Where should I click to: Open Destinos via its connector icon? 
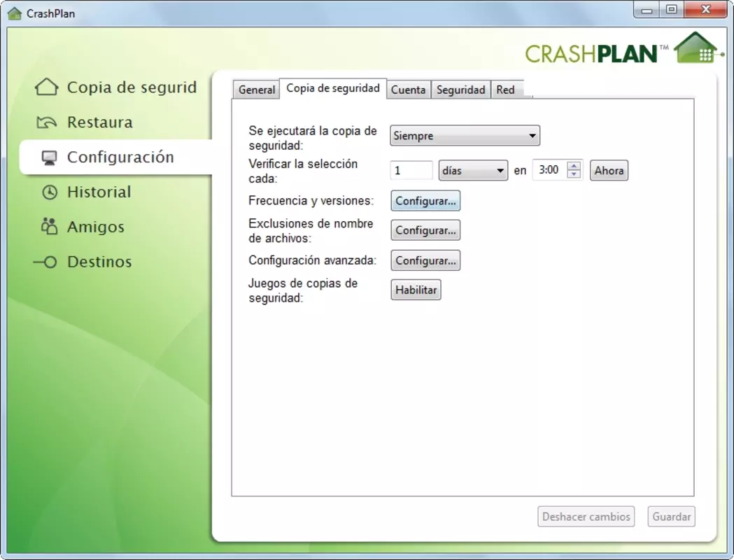tap(45, 262)
